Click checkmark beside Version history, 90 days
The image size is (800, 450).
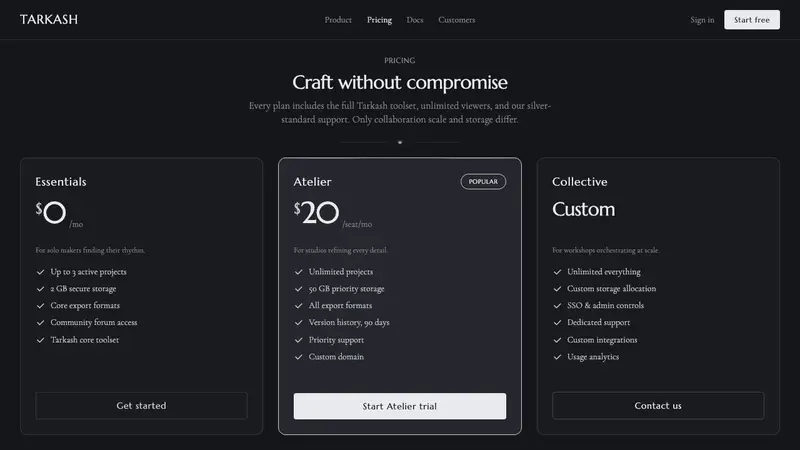coord(298,322)
